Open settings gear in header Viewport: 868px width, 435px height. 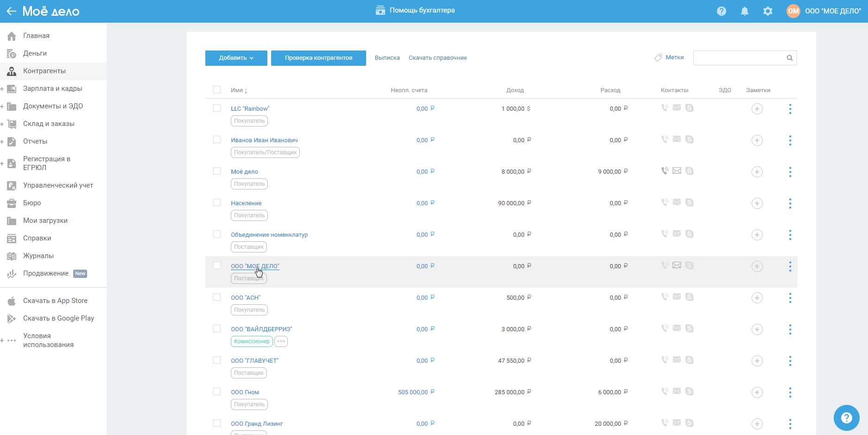pos(767,11)
